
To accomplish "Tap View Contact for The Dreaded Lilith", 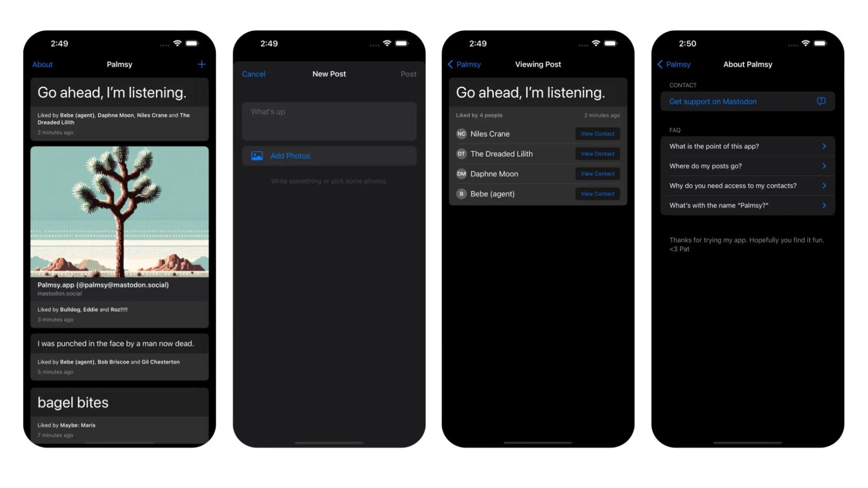I will coord(597,154).
